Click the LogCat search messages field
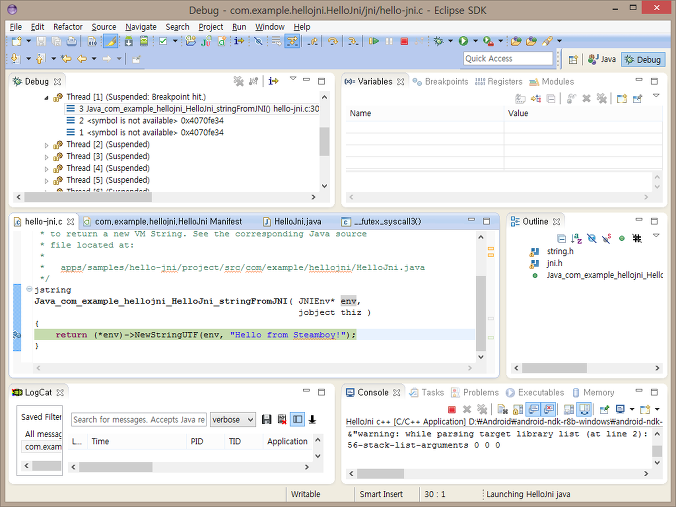Screen dimensions: 676x507 pyautogui.click(x=139, y=419)
